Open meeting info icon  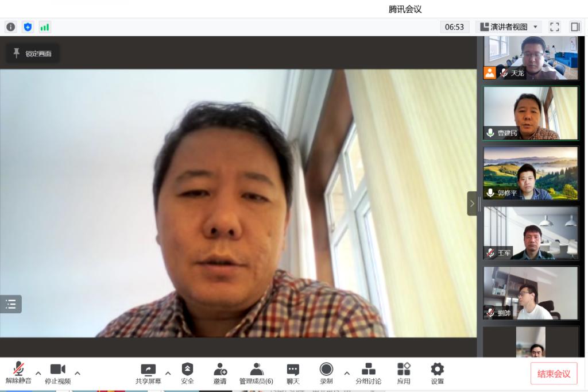click(11, 27)
